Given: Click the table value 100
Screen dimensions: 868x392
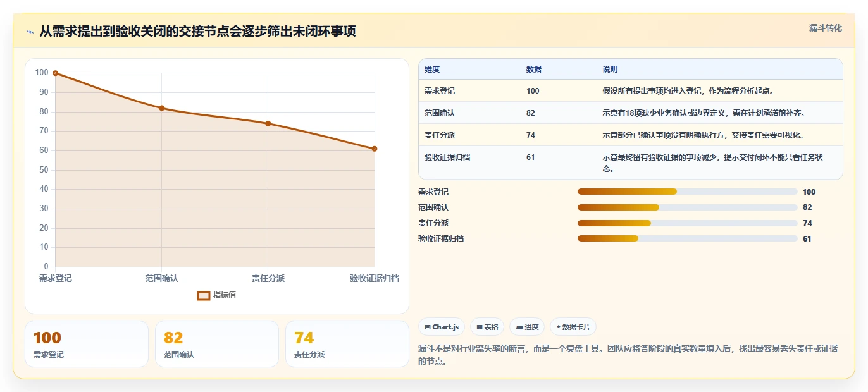Looking at the screenshot, I should point(533,91).
